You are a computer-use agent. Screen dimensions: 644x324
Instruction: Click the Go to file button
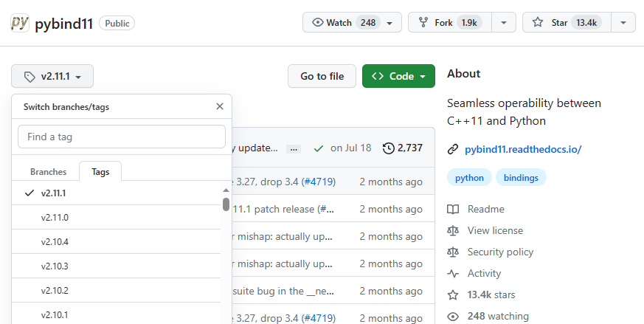point(322,76)
